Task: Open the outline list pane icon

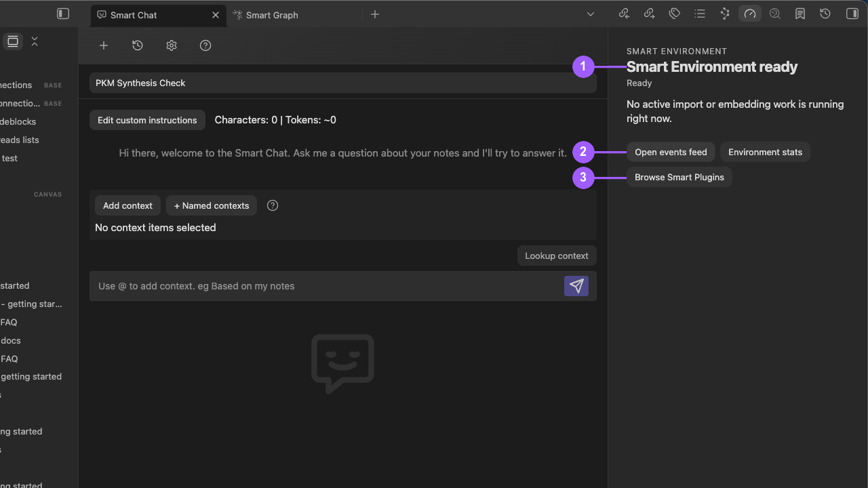Action: [x=700, y=14]
